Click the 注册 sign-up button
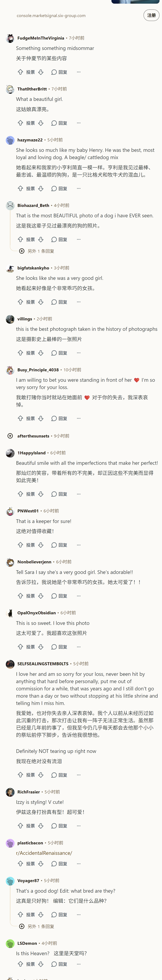 pyautogui.click(x=151, y=15)
